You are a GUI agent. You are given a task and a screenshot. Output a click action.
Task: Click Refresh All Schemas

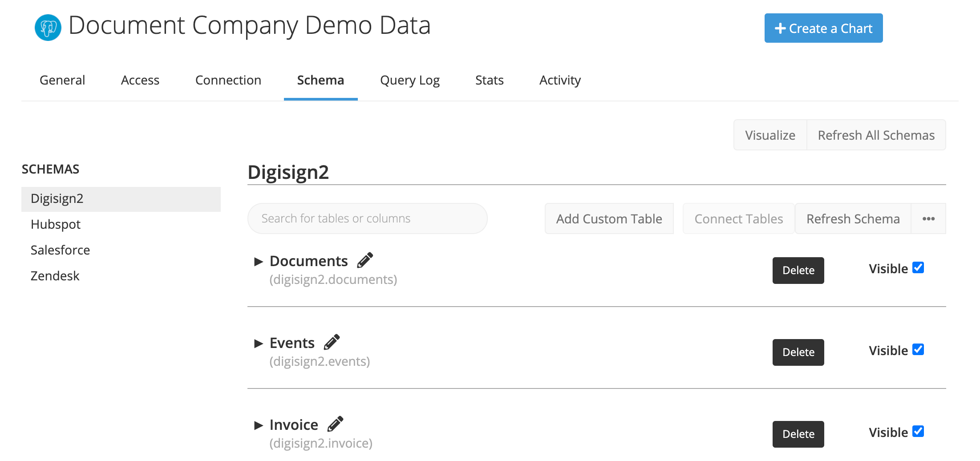pyautogui.click(x=876, y=135)
